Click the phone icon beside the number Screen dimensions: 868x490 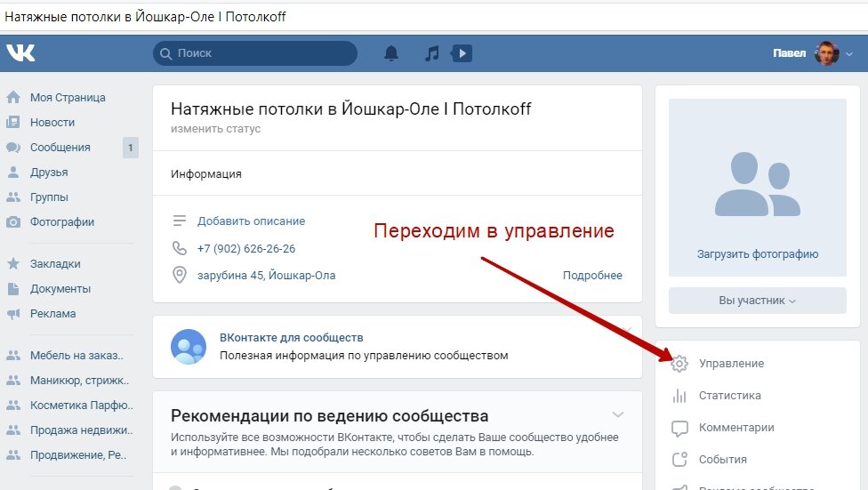pyautogui.click(x=180, y=248)
